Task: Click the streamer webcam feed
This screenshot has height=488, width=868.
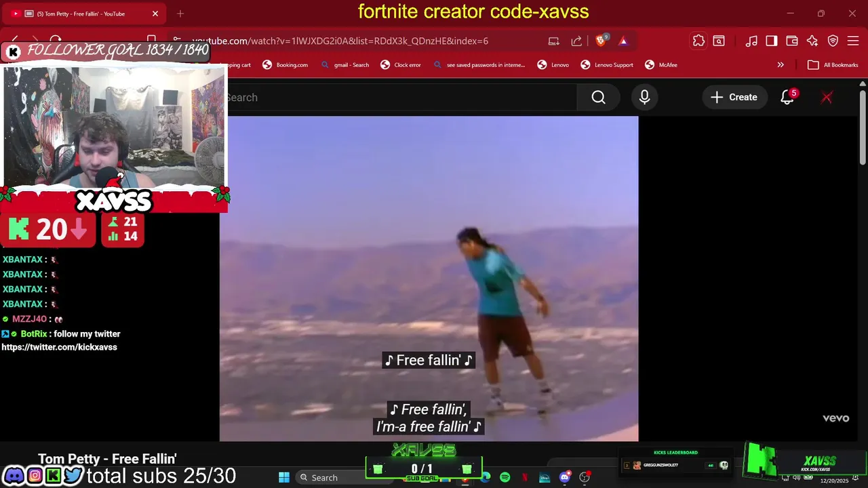Action: (114, 126)
